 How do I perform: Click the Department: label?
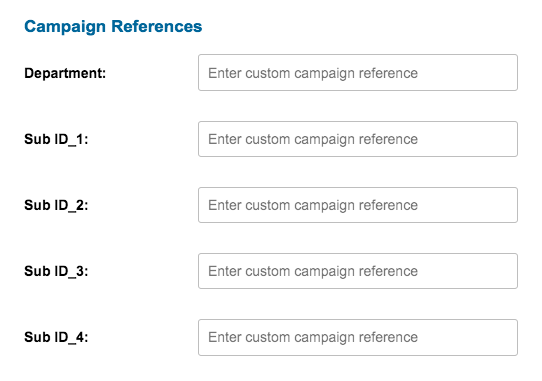point(65,73)
